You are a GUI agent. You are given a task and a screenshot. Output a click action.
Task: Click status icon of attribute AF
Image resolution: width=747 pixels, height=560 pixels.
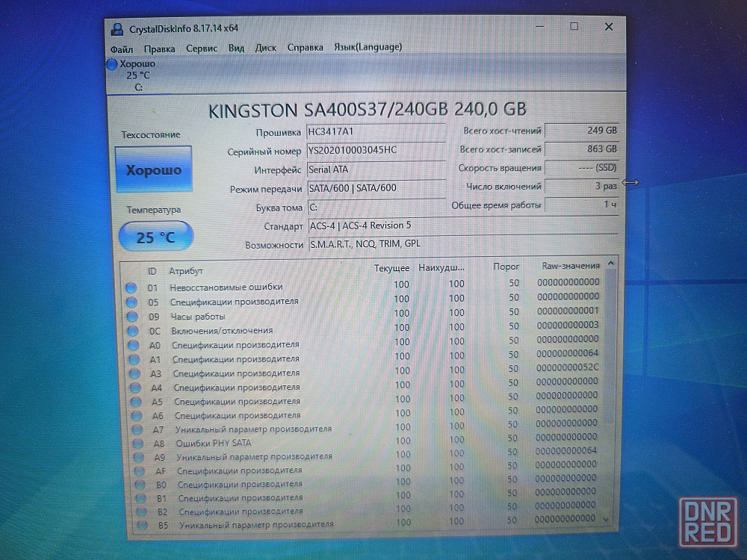[139, 471]
